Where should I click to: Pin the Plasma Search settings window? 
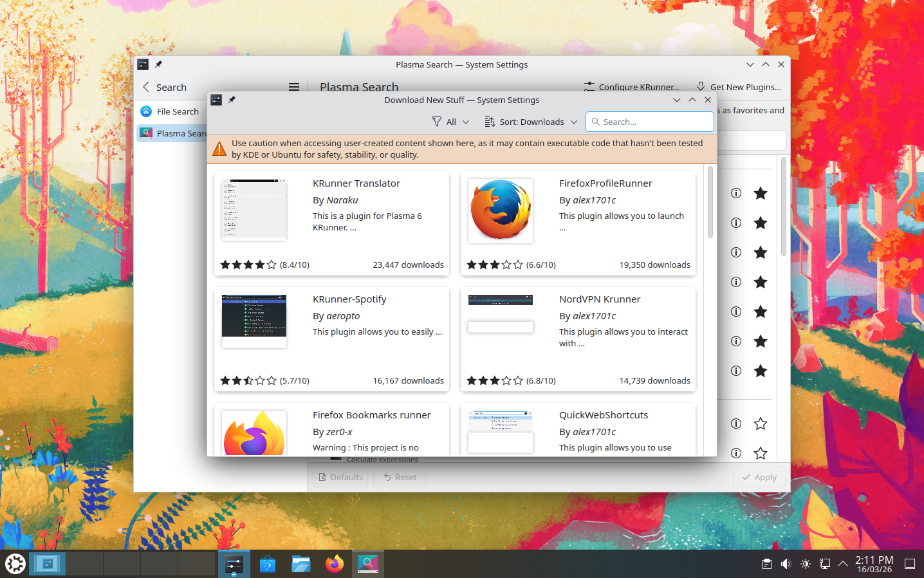[x=159, y=64]
